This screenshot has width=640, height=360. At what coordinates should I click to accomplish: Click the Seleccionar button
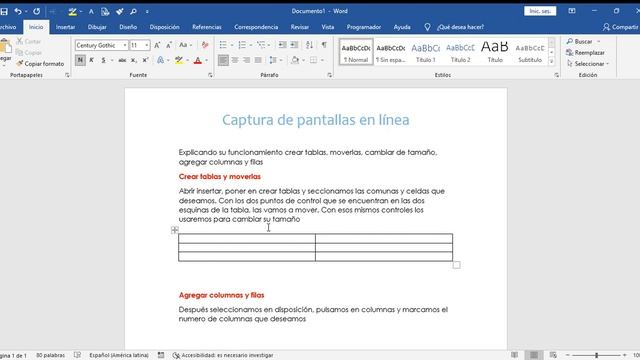[x=587, y=64]
